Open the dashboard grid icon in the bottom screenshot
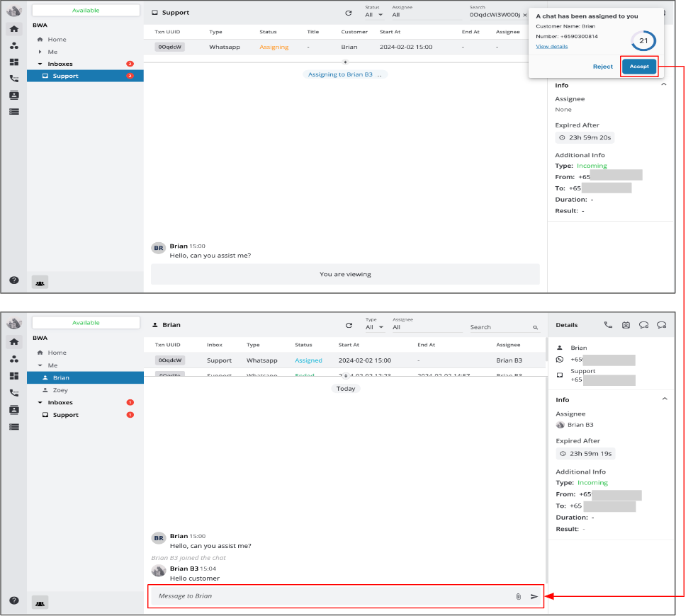This screenshot has width=693, height=616. (14, 376)
